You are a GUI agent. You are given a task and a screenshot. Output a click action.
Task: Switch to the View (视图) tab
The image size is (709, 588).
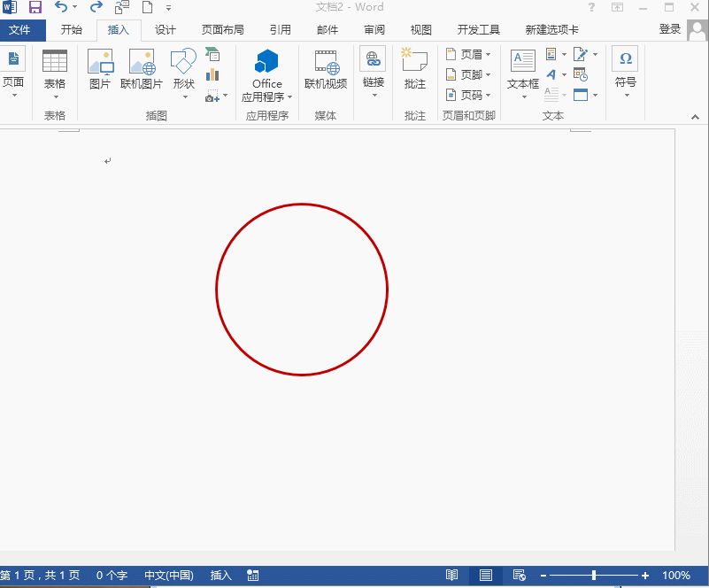click(x=421, y=30)
